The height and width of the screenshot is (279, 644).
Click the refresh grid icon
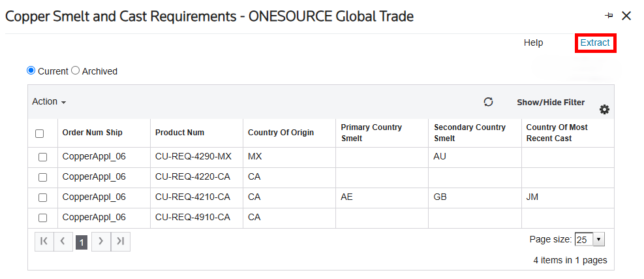coord(488,102)
